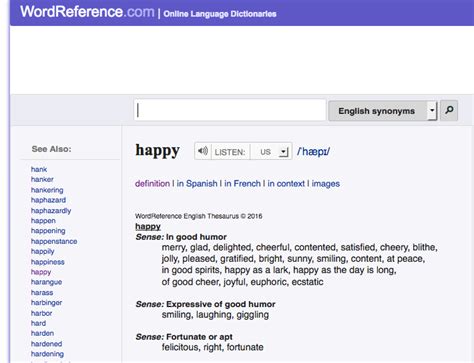Screen dimensions: 474x363
Task: Open the in French link
Action: pyautogui.click(x=242, y=184)
